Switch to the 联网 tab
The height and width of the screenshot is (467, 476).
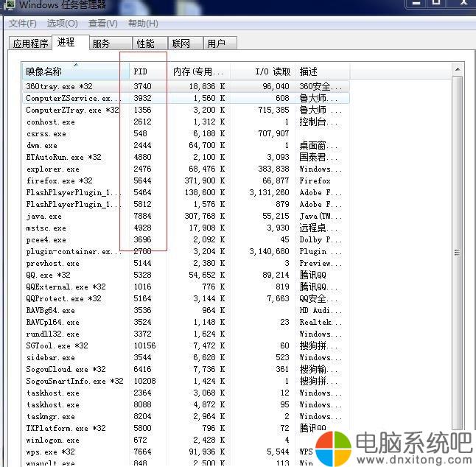pyautogui.click(x=185, y=43)
